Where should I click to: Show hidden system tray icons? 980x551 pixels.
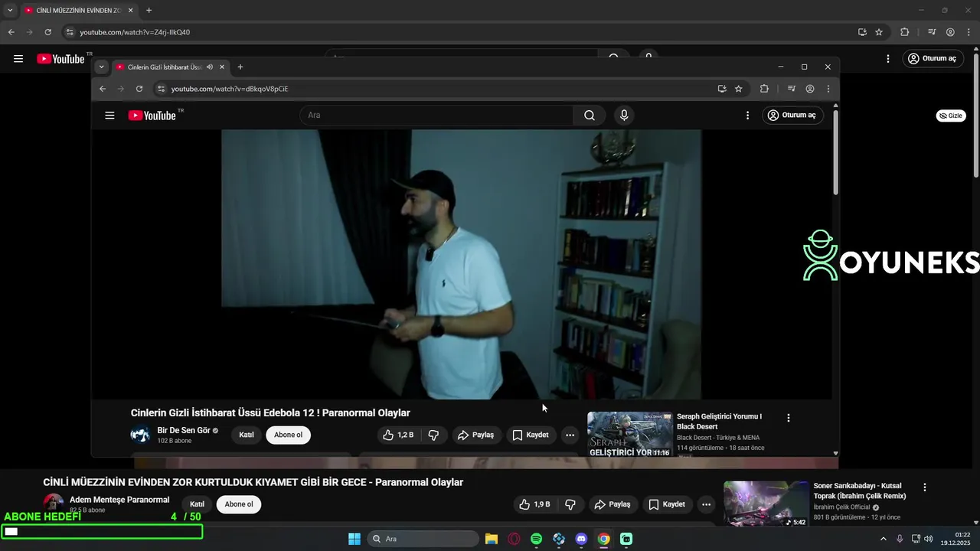(883, 539)
